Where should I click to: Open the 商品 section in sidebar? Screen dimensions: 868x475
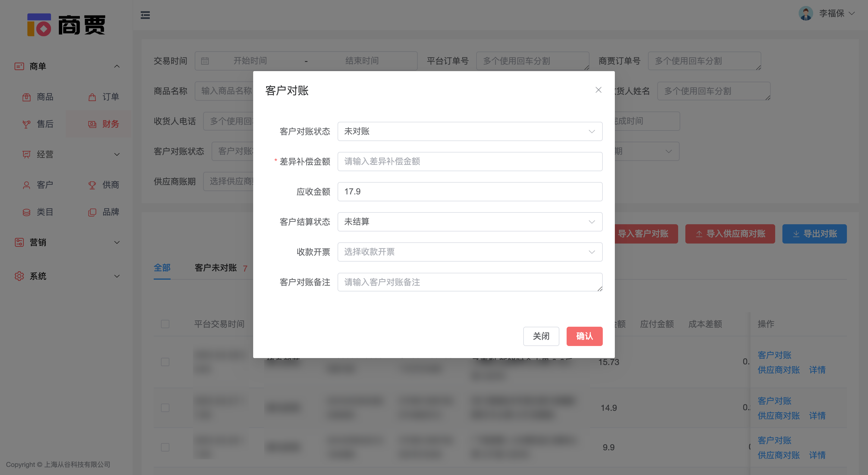tap(45, 97)
